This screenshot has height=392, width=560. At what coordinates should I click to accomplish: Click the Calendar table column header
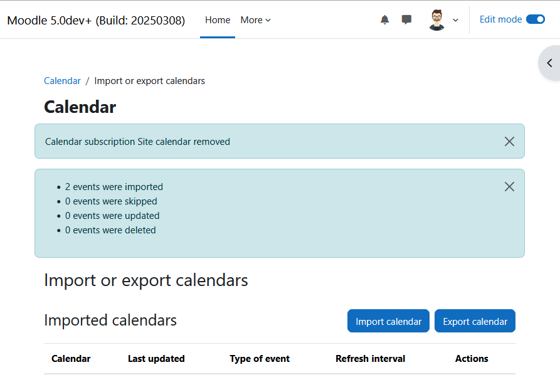[x=71, y=358]
